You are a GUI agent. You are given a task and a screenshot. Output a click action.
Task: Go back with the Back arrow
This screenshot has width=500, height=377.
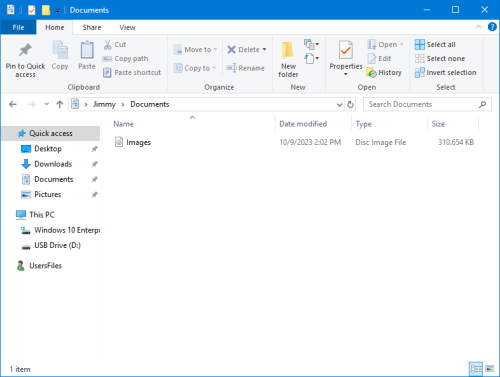click(x=13, y=105)
